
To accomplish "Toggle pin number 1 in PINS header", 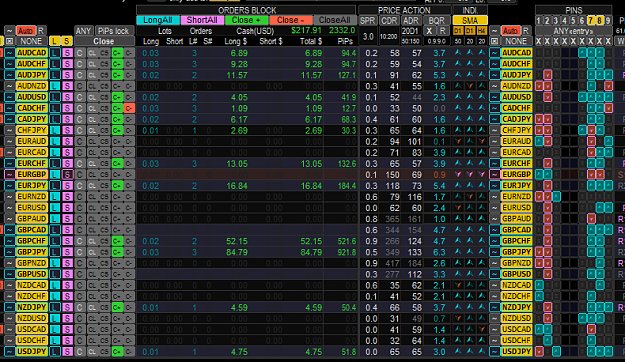I will click(539, 21).
